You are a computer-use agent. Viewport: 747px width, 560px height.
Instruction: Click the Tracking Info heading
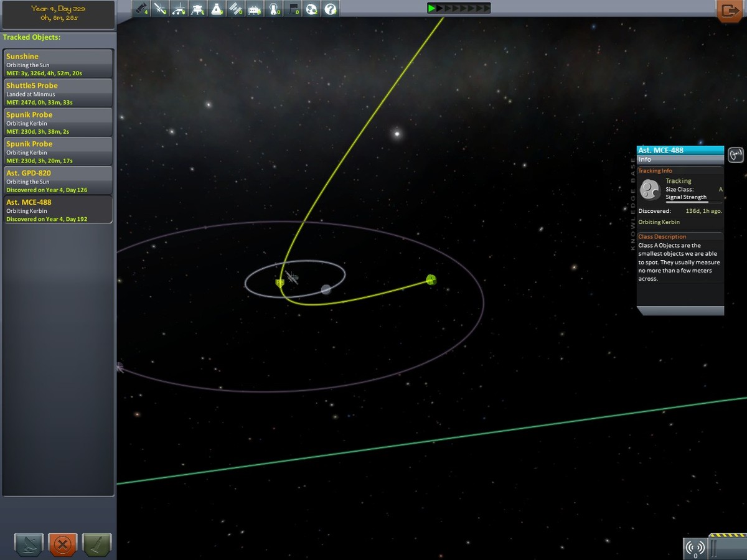[x=655, y=170]
